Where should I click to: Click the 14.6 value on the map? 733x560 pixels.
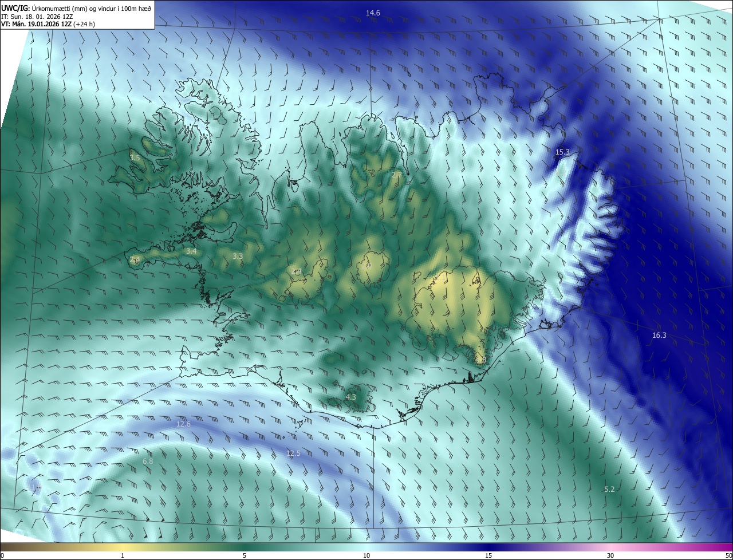373,13
